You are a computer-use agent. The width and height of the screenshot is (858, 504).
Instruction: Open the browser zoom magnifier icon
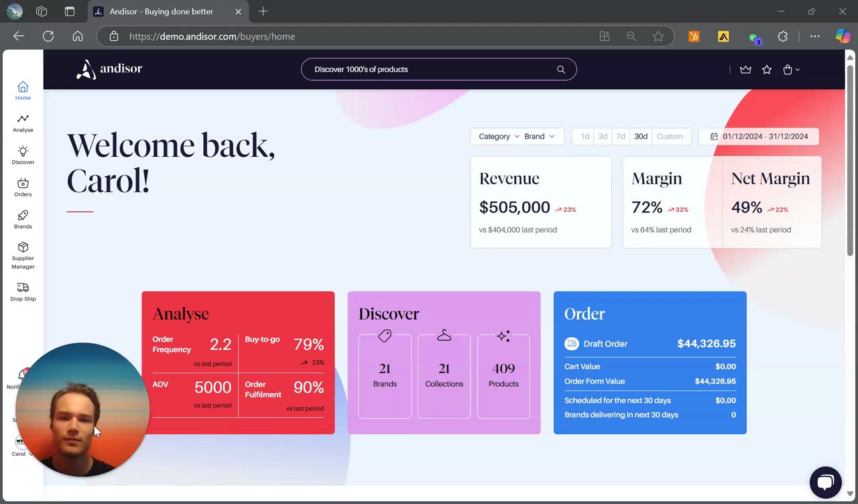(631, 36)
